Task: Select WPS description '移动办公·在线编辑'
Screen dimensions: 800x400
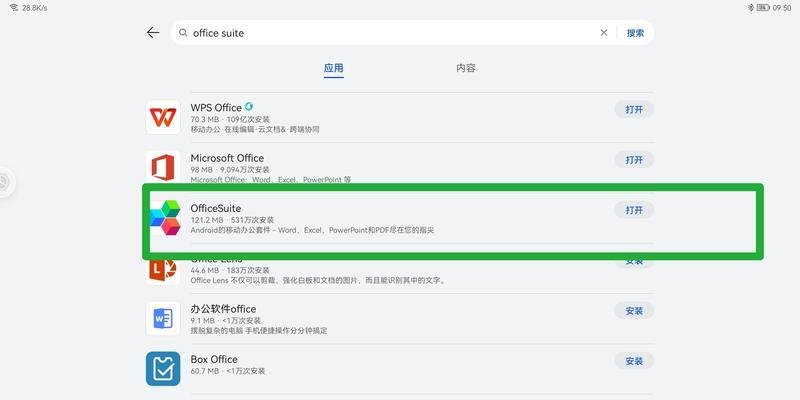Action: coord(222,130)
